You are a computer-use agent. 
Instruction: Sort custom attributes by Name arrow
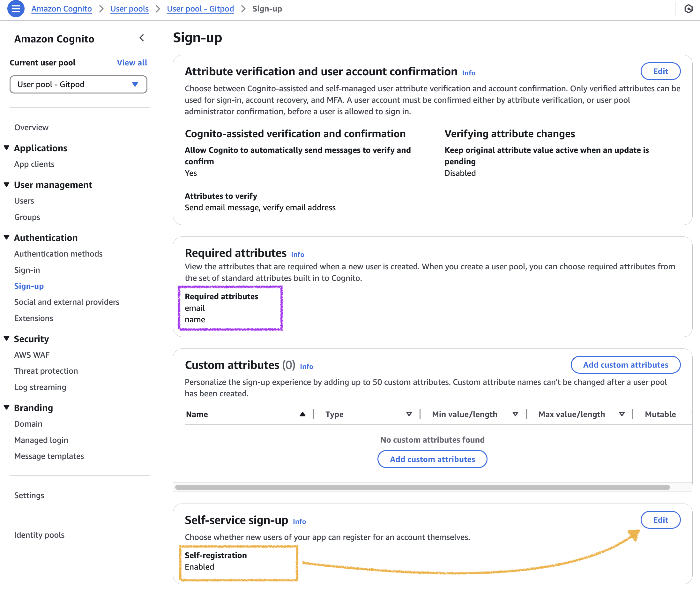(302, 414)
